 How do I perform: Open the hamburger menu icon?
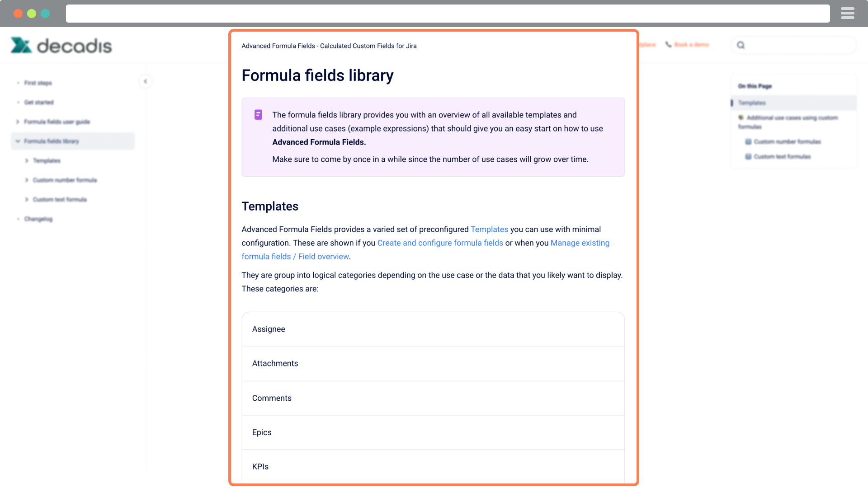(847, 14)
